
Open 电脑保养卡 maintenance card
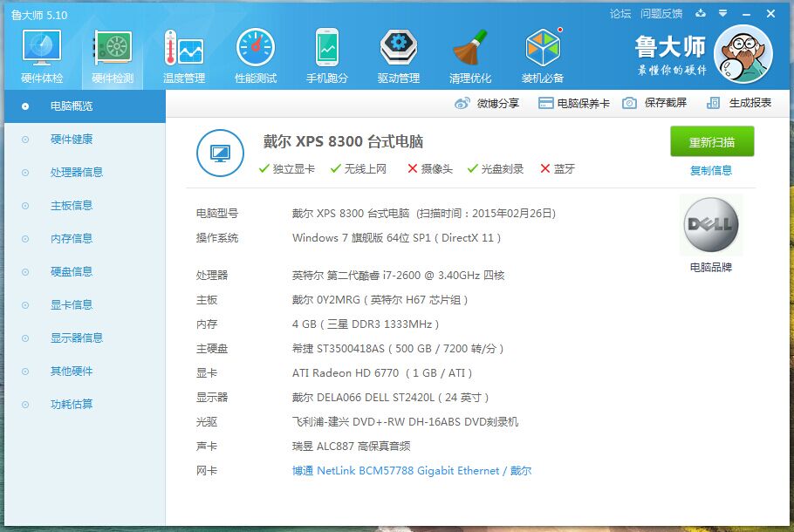pos(574,103)
